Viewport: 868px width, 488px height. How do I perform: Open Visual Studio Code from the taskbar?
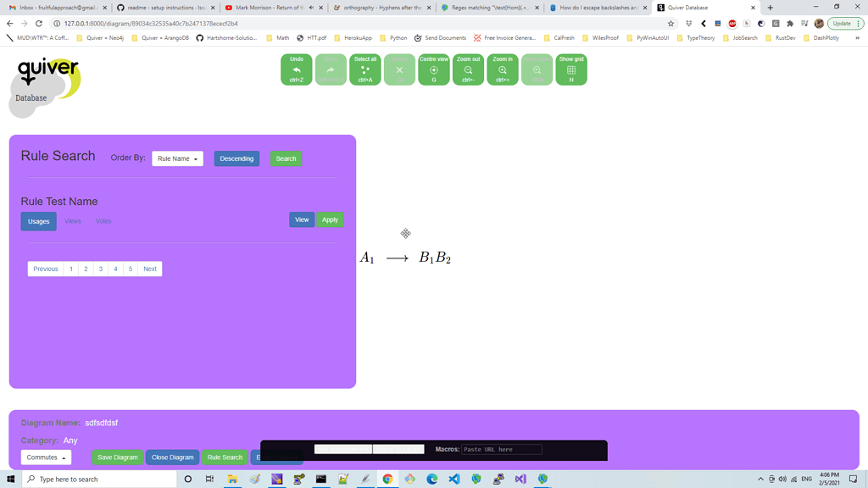coord(454,479)
